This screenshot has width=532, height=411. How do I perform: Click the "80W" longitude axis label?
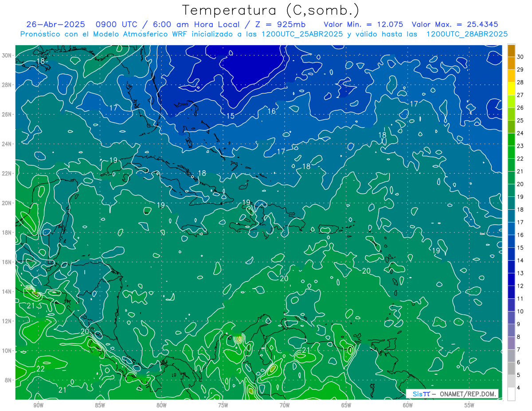tap(161, 406)
